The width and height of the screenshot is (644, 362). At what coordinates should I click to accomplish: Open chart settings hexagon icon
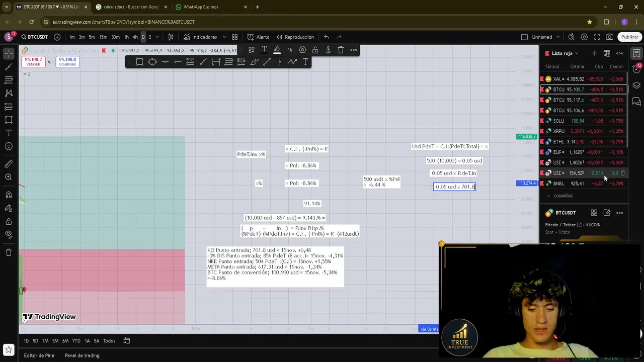click(584, 37)
